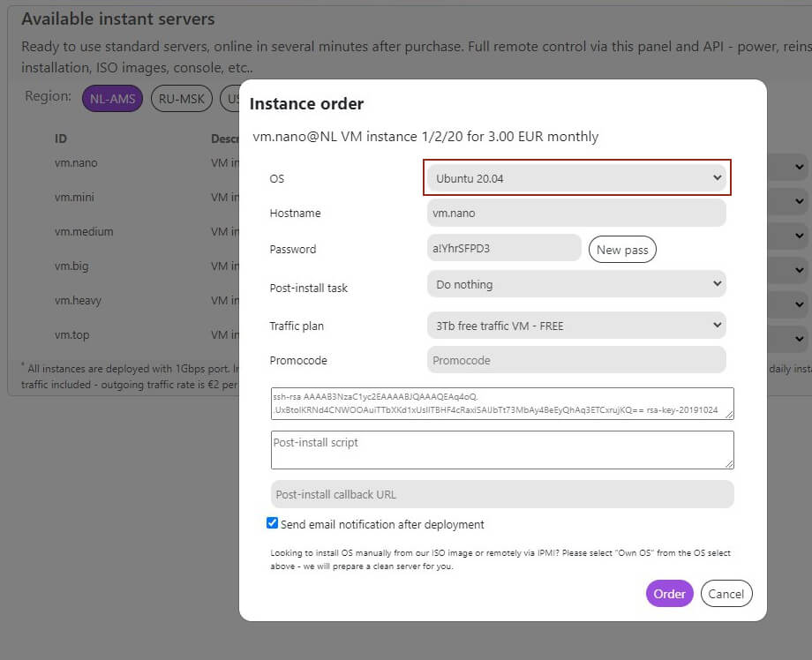The height and width of the screenshot is (660, 812).
Task: Focus the Post-install script text area
Action: click(x=502, y=449)
